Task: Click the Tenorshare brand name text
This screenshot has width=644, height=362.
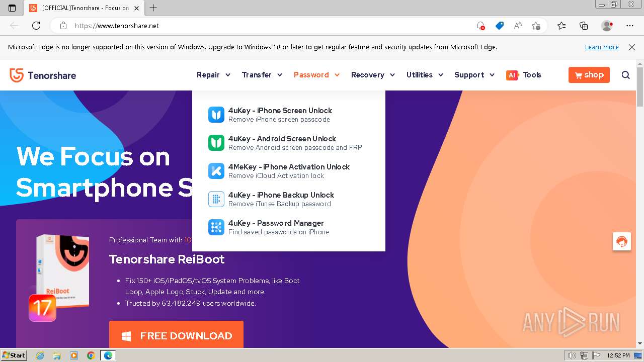Action: pos(52,75)
